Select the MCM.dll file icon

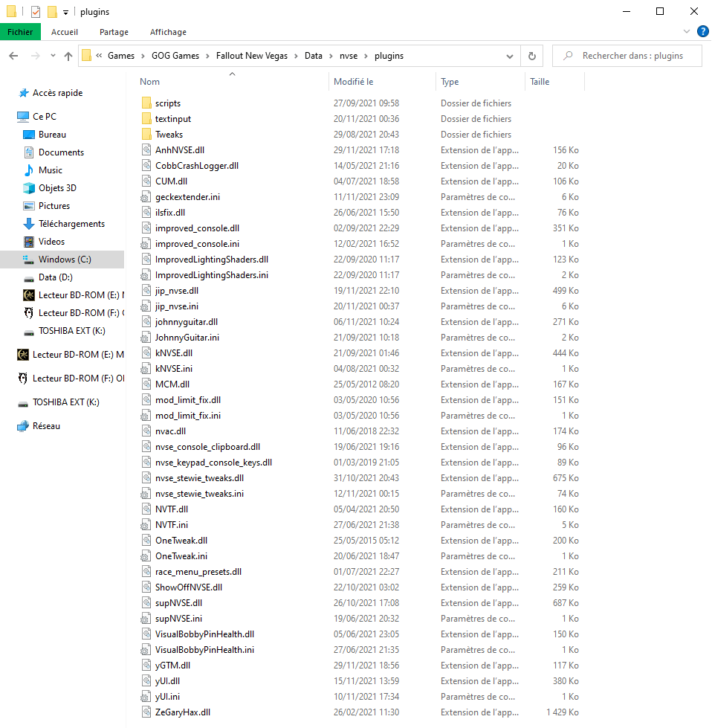(x=146, y=384)
